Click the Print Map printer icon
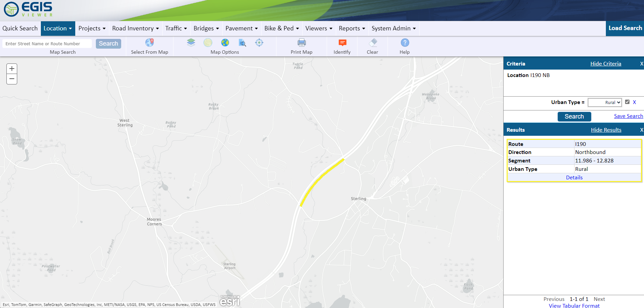This screenshot has height=308, width=644. coord(301,43)
